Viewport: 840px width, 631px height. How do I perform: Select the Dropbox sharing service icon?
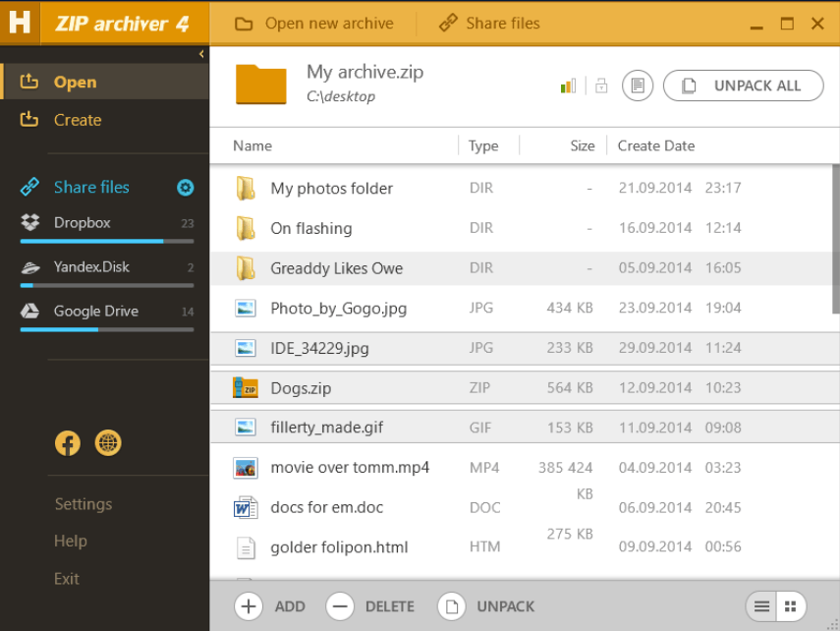(x=30, y=222)
